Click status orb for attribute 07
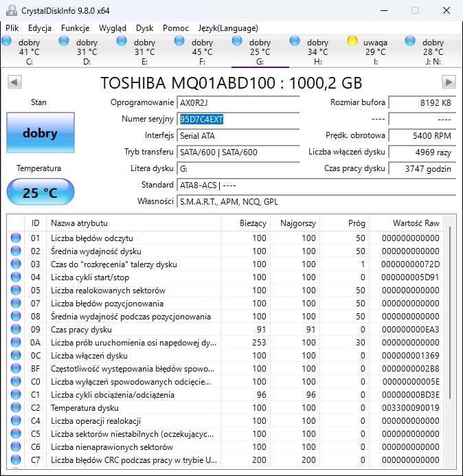The image size is (463, 476). point(16,304)
